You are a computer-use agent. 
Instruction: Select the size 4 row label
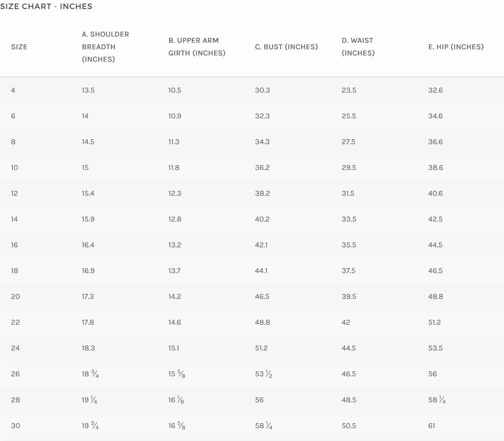tap(13, 90)
